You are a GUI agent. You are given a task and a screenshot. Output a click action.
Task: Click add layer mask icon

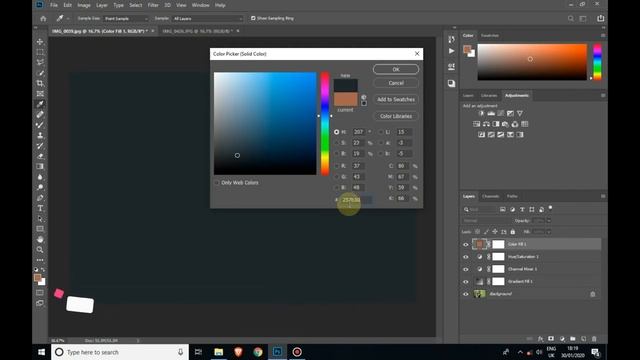click(x=551, y=339)
